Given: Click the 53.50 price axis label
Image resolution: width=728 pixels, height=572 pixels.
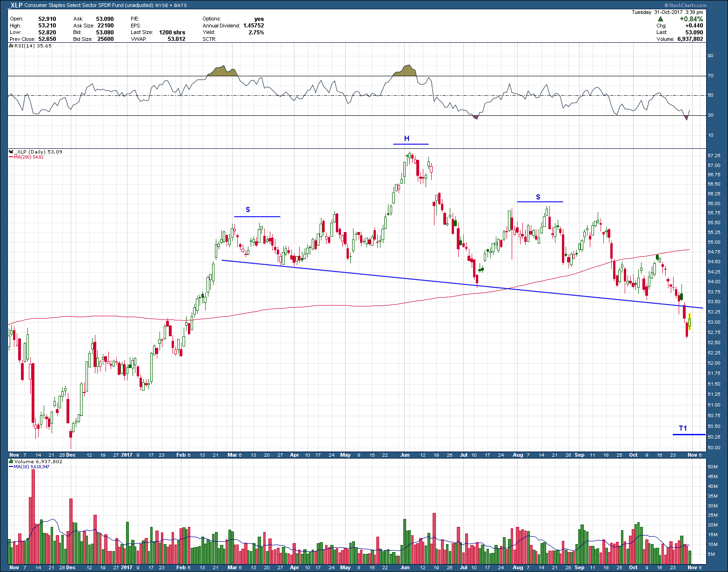Looking at the screenshot, I should click(x=714, y=301).
